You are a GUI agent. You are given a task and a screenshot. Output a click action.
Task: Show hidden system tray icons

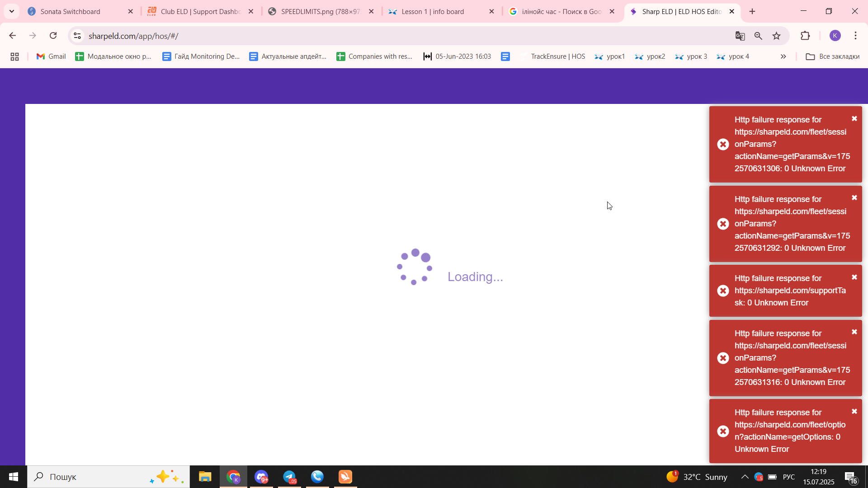pyautogui.click(x=745, y=477)
